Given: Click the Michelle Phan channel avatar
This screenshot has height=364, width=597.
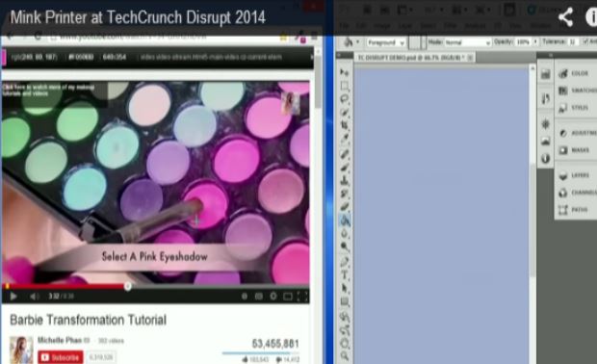Looking at the screenshot, I should pos(21,350).
